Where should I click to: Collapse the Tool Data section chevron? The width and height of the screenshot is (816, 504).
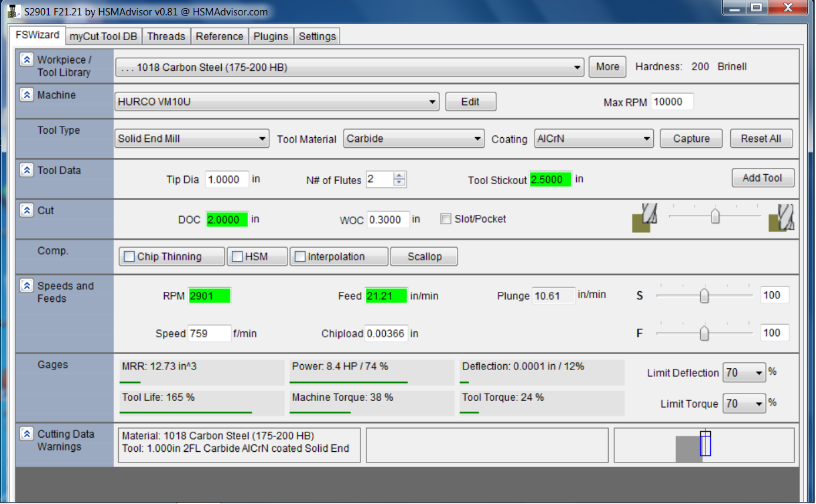[x=26, y=170]
